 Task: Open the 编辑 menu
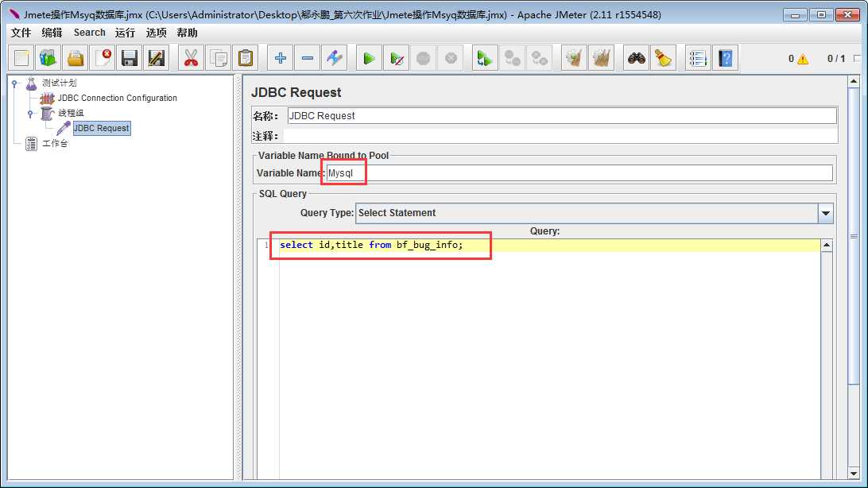[x=52, y=33]
